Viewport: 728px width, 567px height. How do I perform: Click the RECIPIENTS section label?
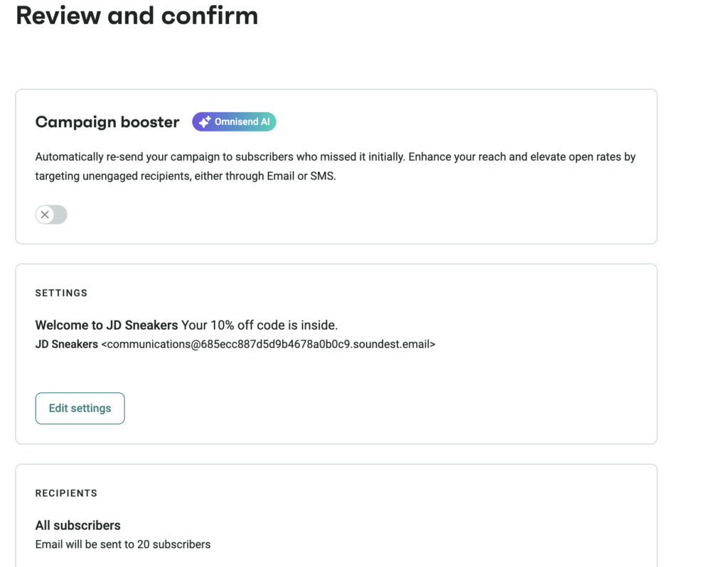point(66,493)
